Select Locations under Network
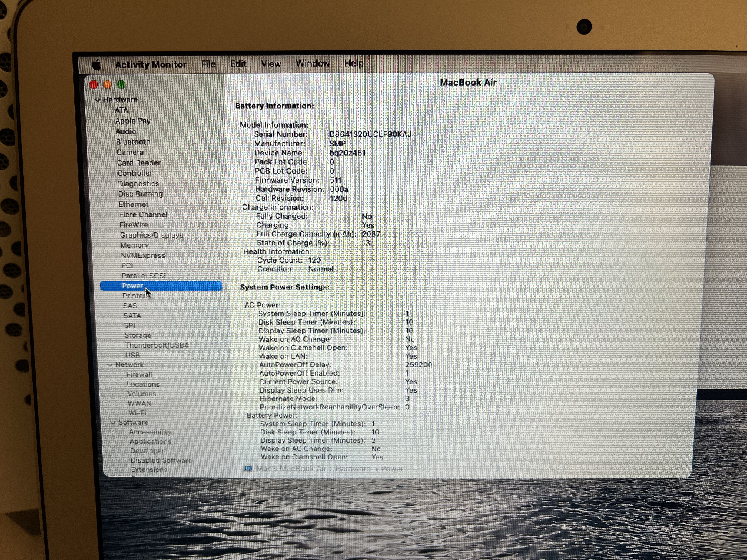The image size is (747, 560). tap(143, 384)
